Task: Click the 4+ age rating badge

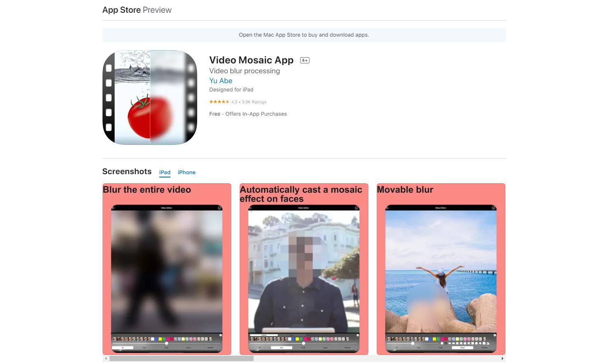Action: (x=305, y=60)
